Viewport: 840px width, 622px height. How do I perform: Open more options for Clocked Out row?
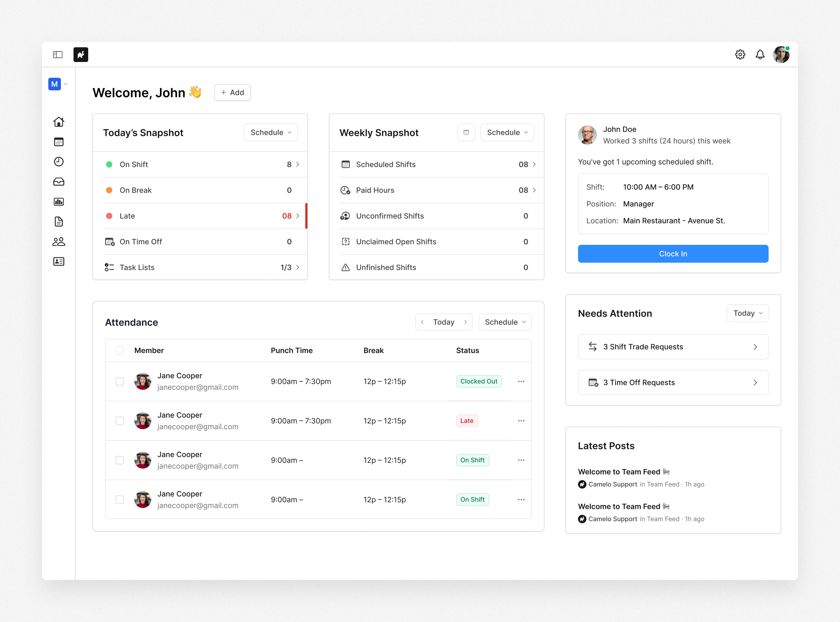coord(521,381)
